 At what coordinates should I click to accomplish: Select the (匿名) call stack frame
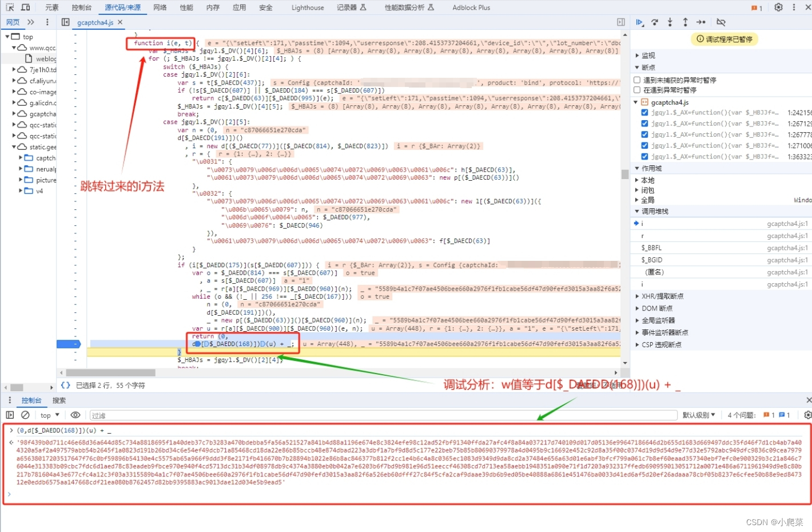click(x=721, y=272)
